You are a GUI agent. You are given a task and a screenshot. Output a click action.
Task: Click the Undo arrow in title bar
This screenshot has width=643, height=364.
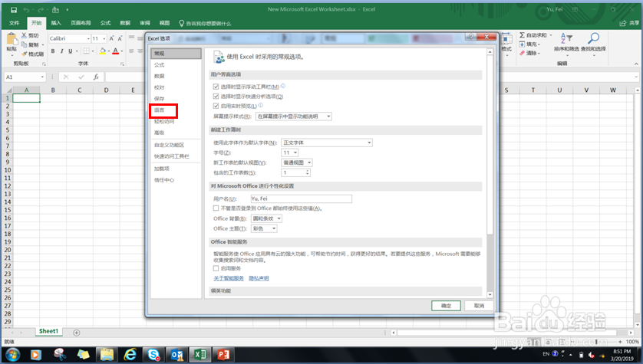tap(26, 9)
